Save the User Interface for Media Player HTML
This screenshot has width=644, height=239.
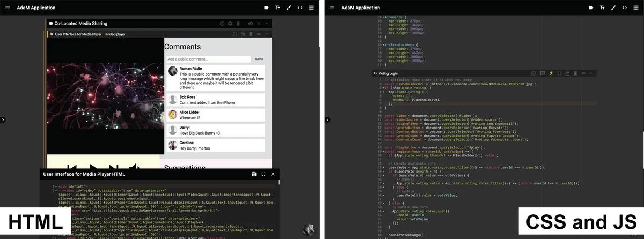coord(254,174)
